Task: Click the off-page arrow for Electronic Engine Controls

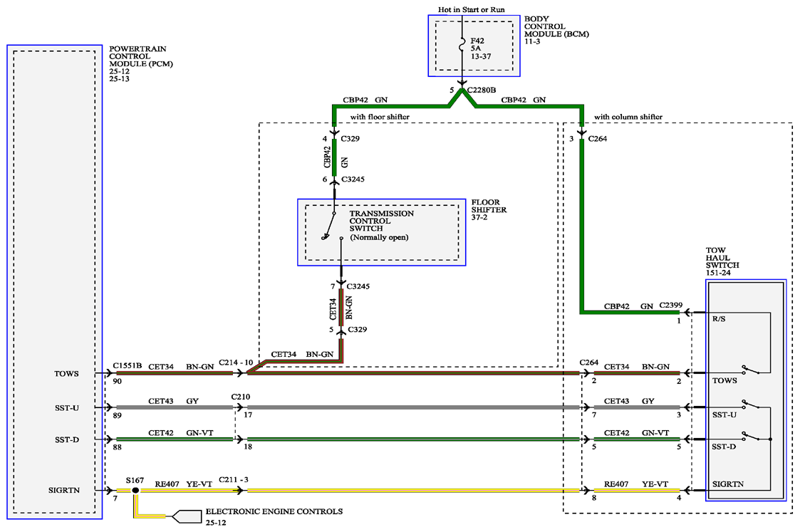Action: tap(187, 516)
